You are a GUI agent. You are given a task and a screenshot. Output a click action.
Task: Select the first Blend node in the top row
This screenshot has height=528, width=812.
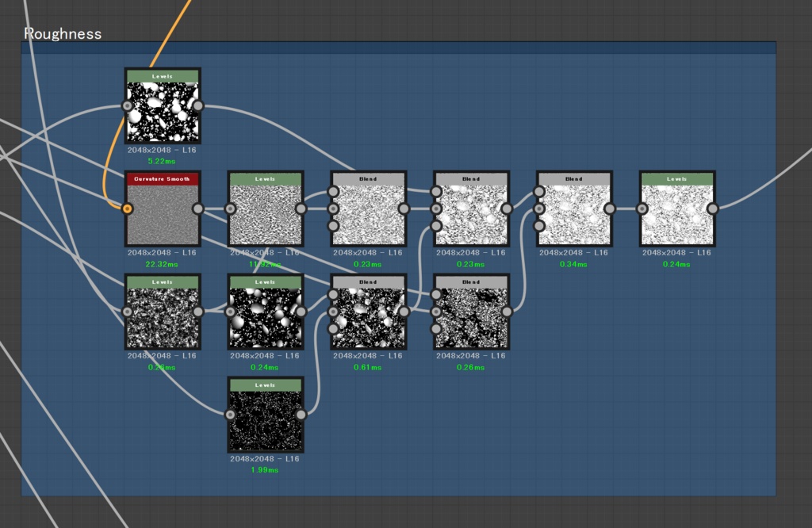point(368,209)
